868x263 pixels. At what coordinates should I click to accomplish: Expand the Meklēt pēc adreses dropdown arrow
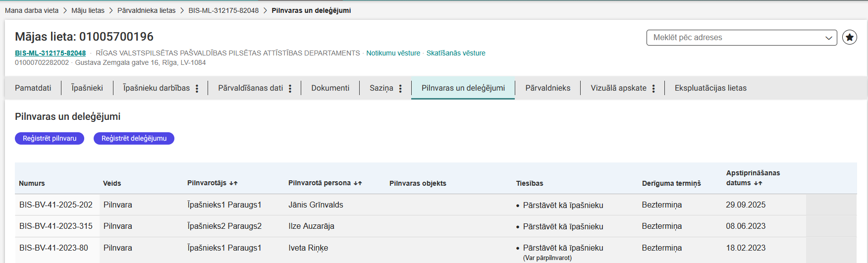tap(828, 38)
